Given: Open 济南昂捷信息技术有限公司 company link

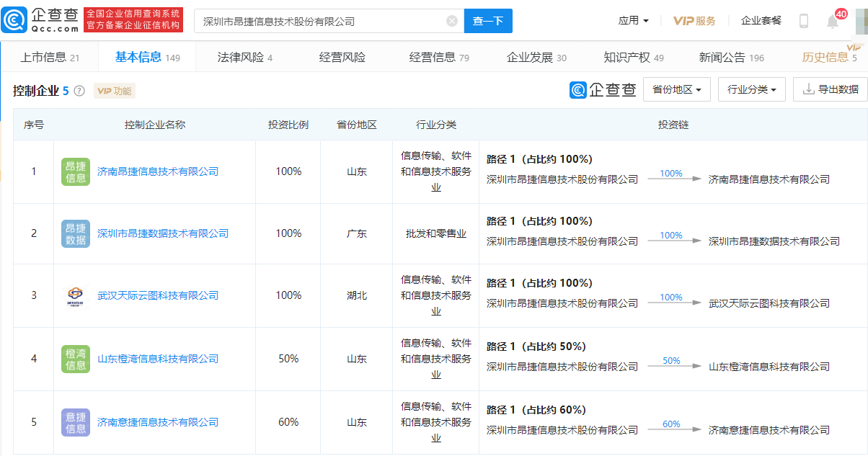Looking at the screenshot, I should pyautogui.click(x=158, y=172).
